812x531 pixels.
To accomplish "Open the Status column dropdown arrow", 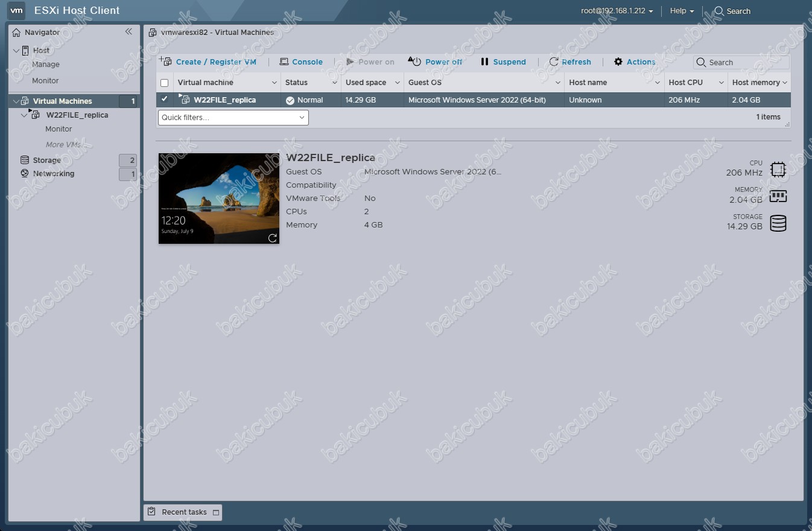I will pos(335,83).
